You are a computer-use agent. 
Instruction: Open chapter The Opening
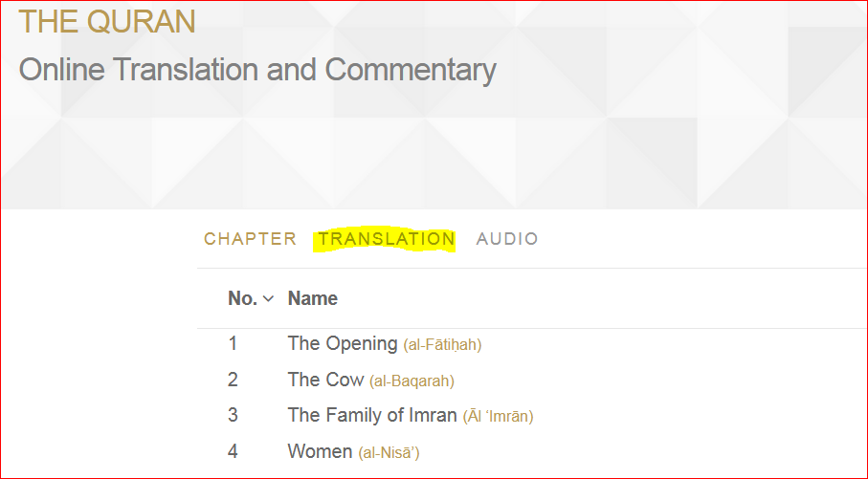coord(343,343)
